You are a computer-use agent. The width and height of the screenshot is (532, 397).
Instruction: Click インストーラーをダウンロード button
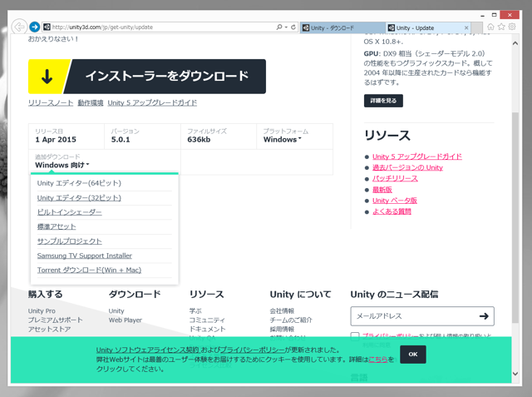click(x=147, y=77)
